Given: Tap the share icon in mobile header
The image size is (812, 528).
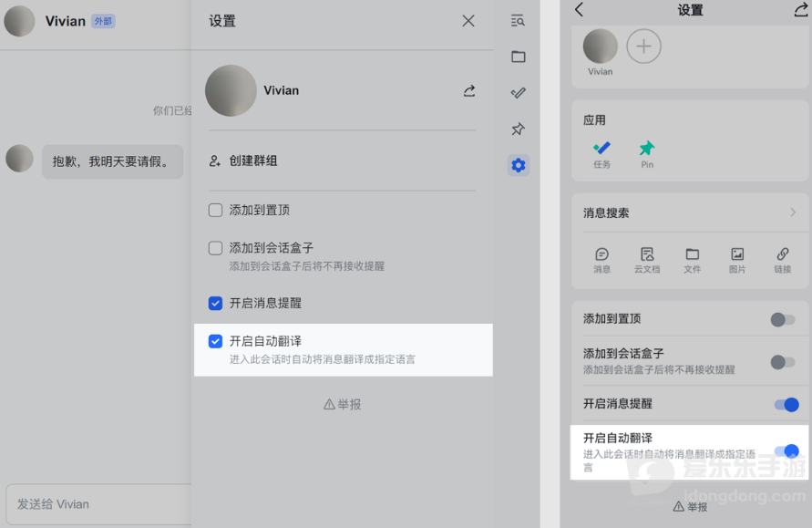Looking at the screenshot, I should point(800,9).
